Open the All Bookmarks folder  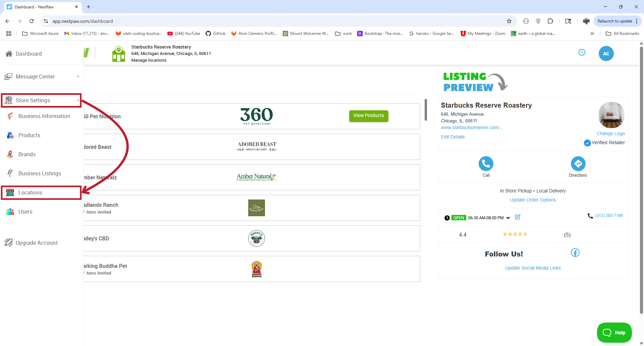point(622,34)
